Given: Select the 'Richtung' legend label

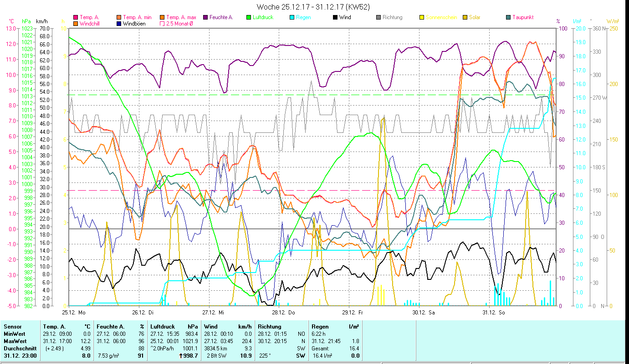Looking at the screenshot, I should pyautogui.click(x=393, y=17).
